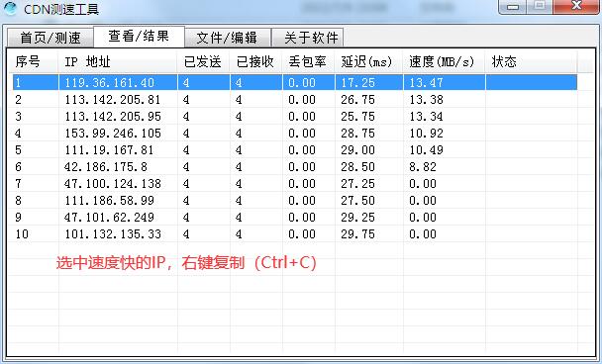Screen dimensions: 602x364
Task: Click speed value 13.38
Action: pos(426,100)
